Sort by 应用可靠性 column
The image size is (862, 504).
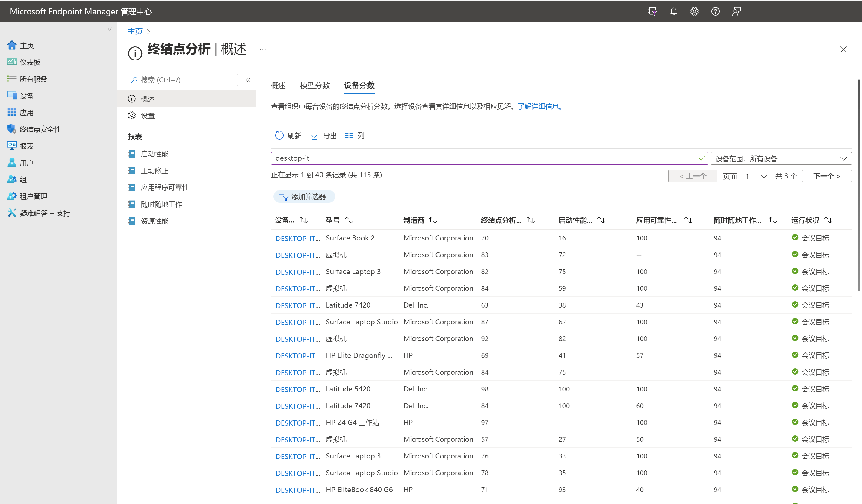pyautogui.click(x=688, y=220)
